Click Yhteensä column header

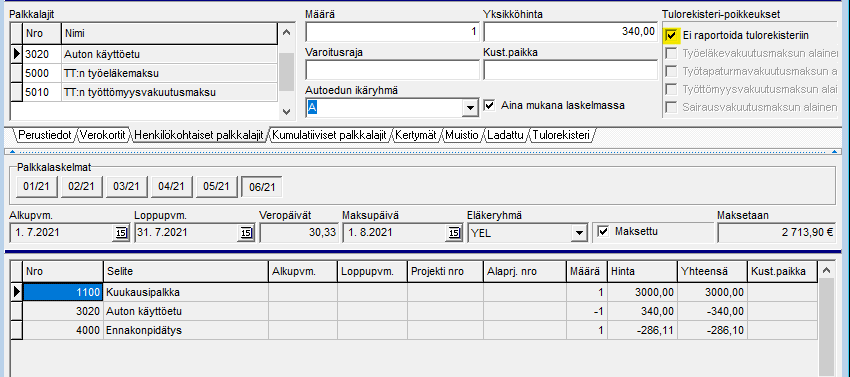[712, 271]
